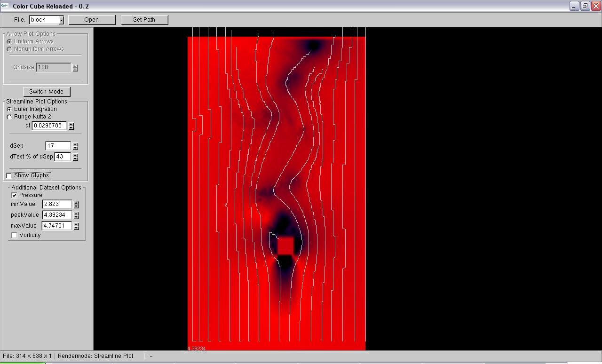Screen dimensions: 602x364
Task: Click the maxValue spinner arrows
Action: pyautogui.click(x=76, y=226)
